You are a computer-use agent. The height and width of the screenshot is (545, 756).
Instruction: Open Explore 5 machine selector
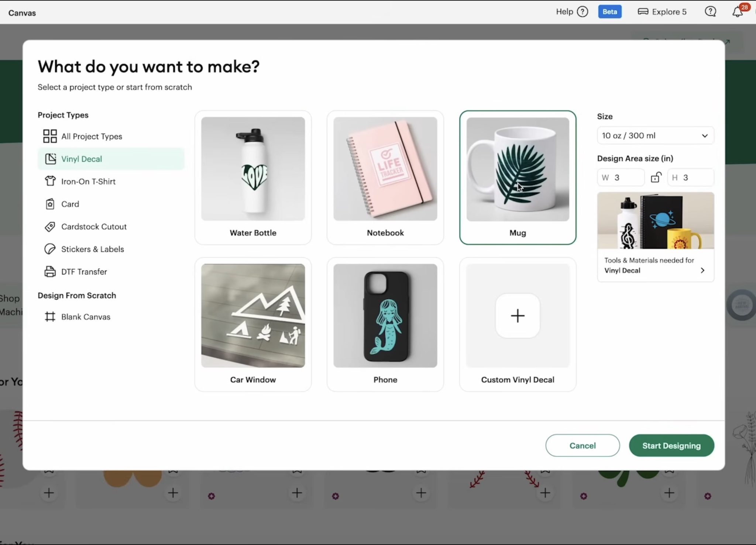662,12
